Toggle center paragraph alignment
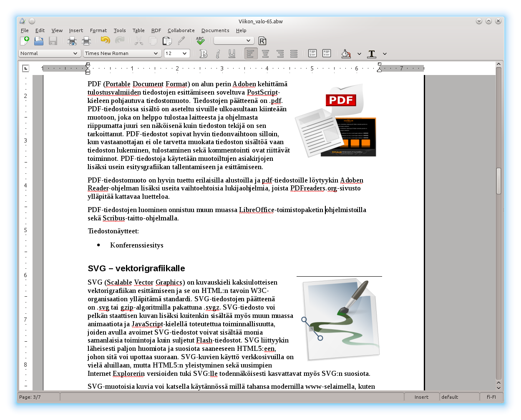This screenshot has width=521, height=420. [265, 53]
